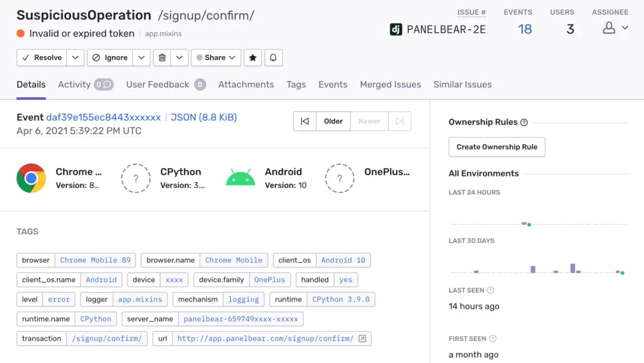644x363 pixels.
Task: Click the Apr 6, 2021 event timestamp
Action: pos(79,131)
